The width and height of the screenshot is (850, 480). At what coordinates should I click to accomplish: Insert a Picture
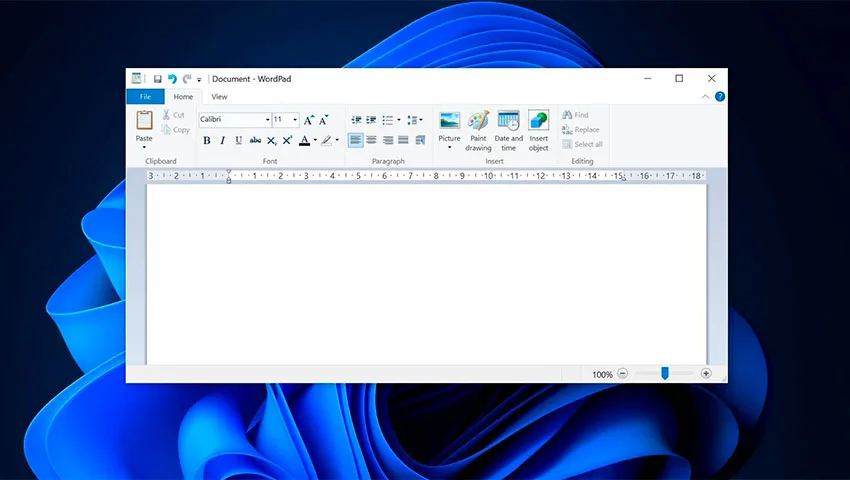[x=449, y=125]
